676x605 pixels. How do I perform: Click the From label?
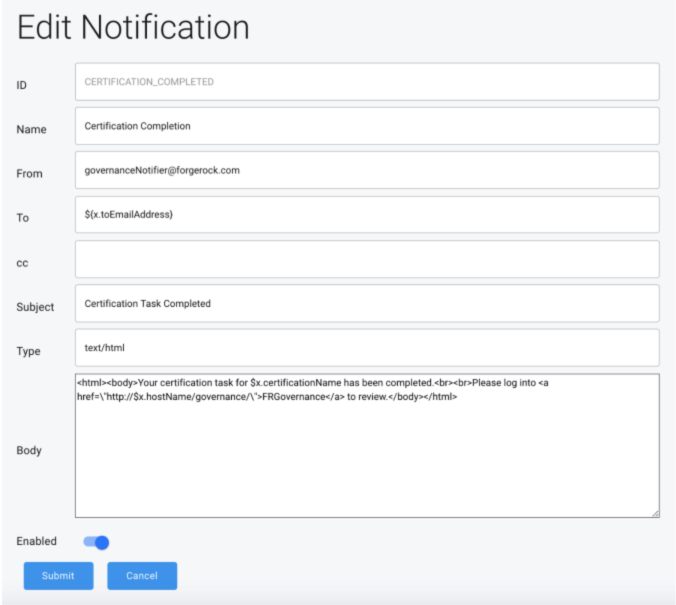point(29,174)
